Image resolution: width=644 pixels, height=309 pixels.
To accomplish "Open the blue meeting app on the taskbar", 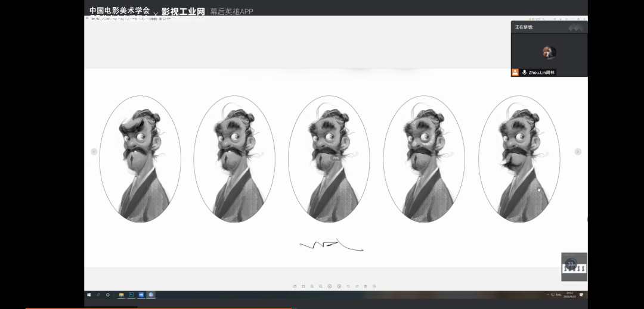I will (x=141, y=295).
